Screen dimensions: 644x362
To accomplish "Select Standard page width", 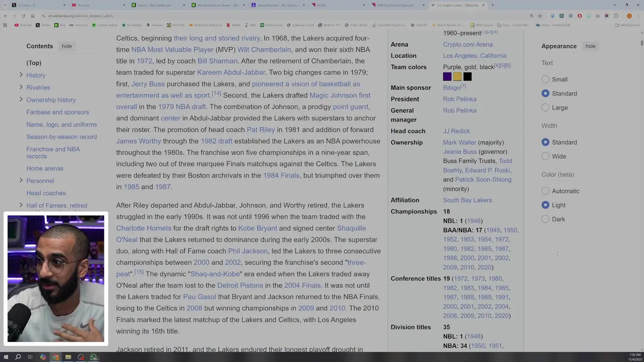I will click(545, 142).
